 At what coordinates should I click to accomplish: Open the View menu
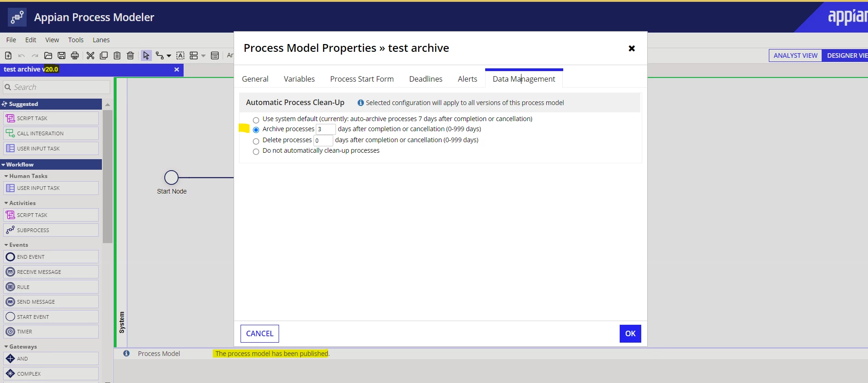point(52,40)
